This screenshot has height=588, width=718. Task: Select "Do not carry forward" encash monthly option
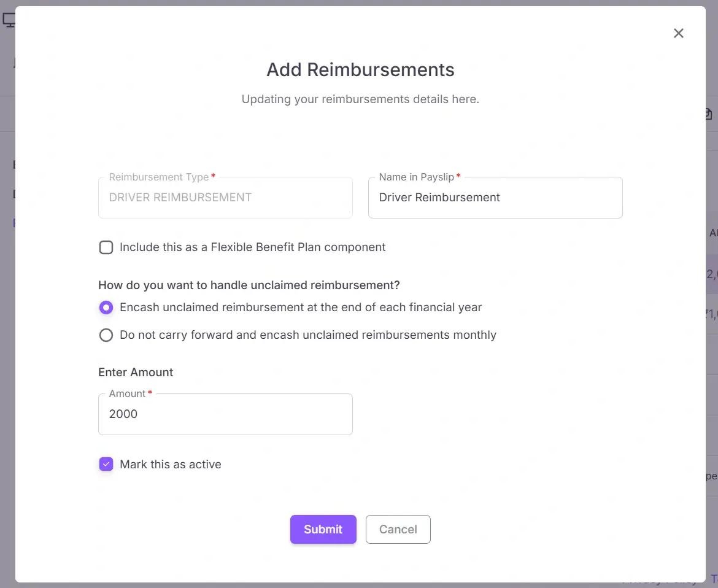click(x=106, y=335)
